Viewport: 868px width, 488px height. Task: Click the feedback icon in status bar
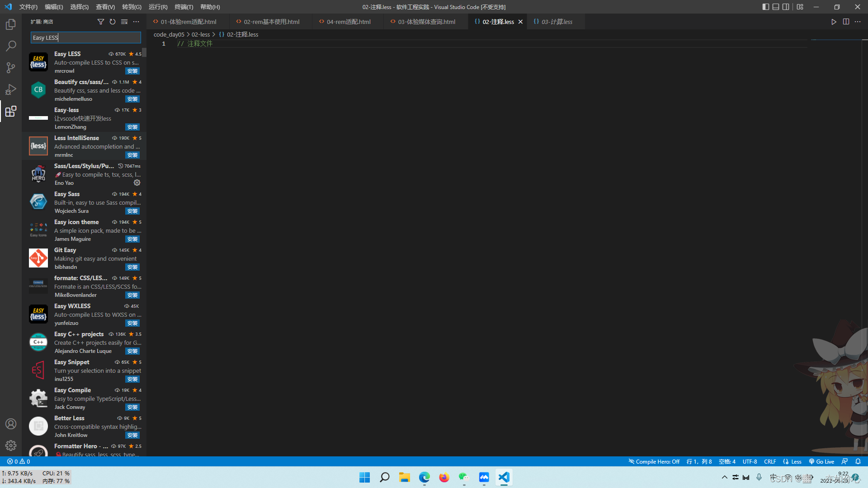pyautogui.click(x=844, y=461)
